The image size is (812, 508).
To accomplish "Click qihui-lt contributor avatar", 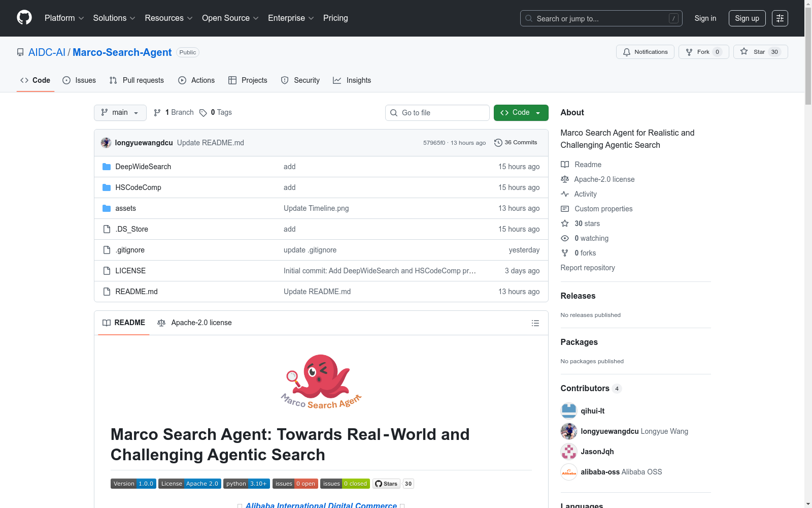I will [x=569, y=411].
